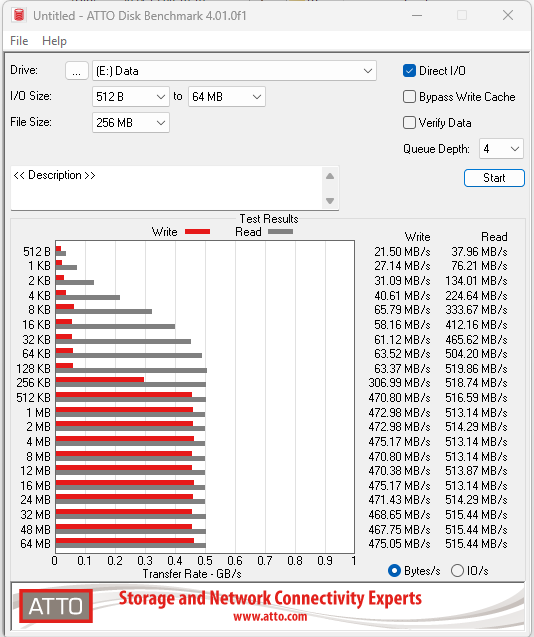
Task: Open the www.atto.com link
Action: [x=270, y=617]
